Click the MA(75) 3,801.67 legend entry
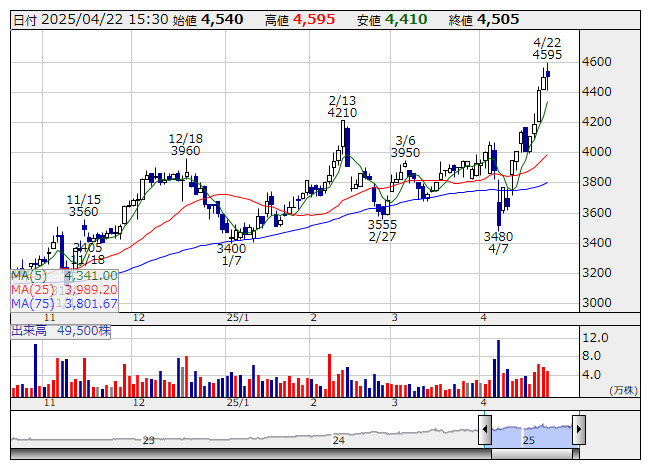The height and width of the screenshot is (470, 653). point(65,304)
